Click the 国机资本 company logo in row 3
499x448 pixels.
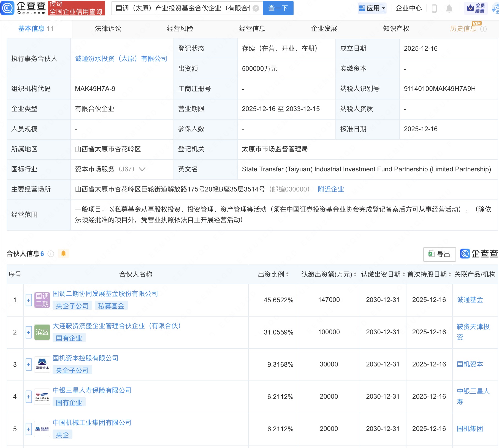42,364
